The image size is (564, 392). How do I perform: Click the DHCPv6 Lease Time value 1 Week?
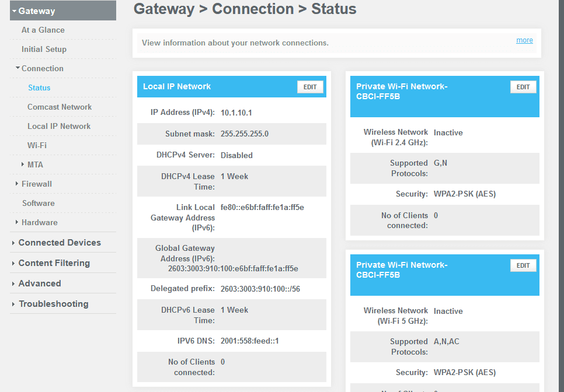[235, 310]
